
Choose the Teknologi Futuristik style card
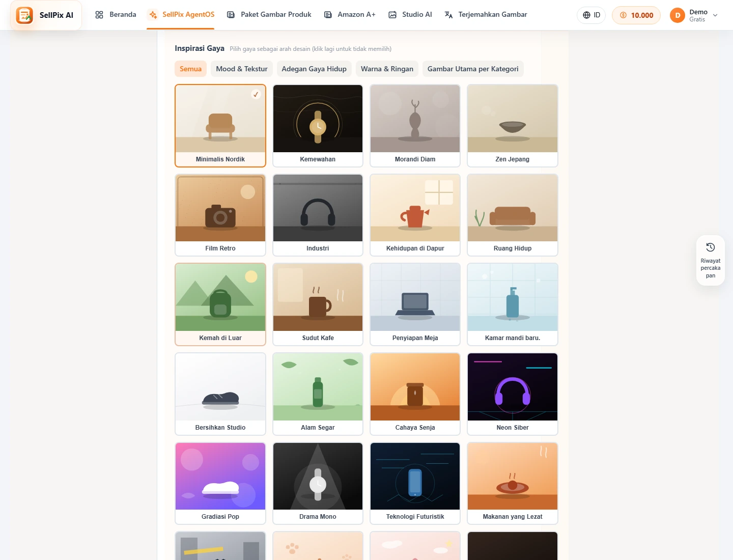[x=415, y=483]
